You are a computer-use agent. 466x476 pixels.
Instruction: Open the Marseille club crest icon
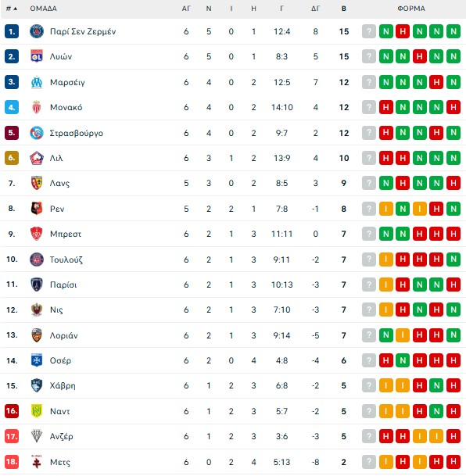pos(37,82)
